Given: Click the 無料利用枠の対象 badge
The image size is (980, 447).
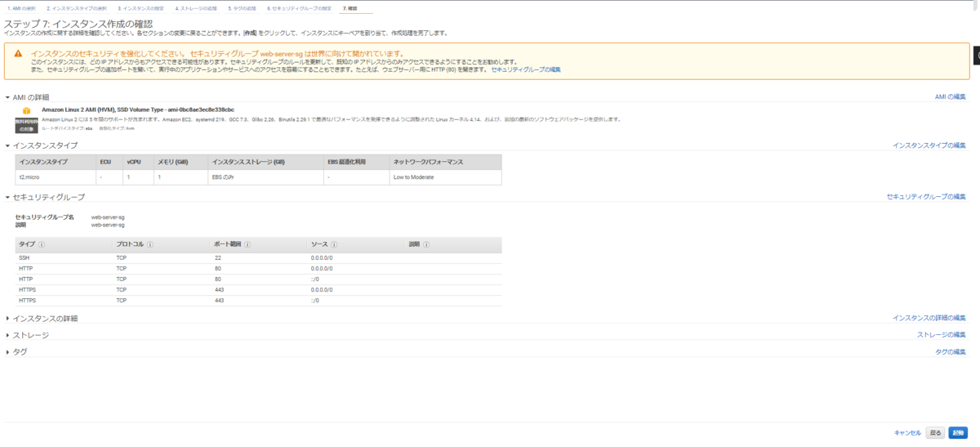Looking at the screenshot, I should [x=26, y=125].
